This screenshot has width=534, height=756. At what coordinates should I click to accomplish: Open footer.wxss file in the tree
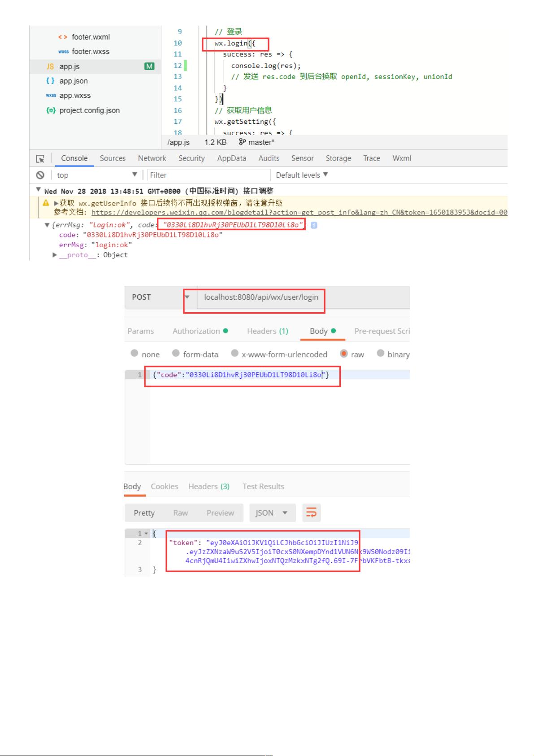pyautogui.click(x=91, y=52)
